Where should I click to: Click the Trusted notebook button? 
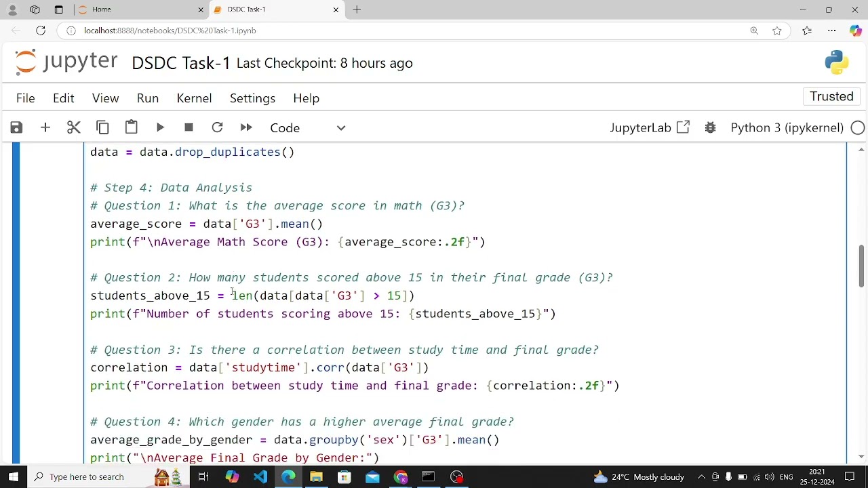[x=831, y=96]
